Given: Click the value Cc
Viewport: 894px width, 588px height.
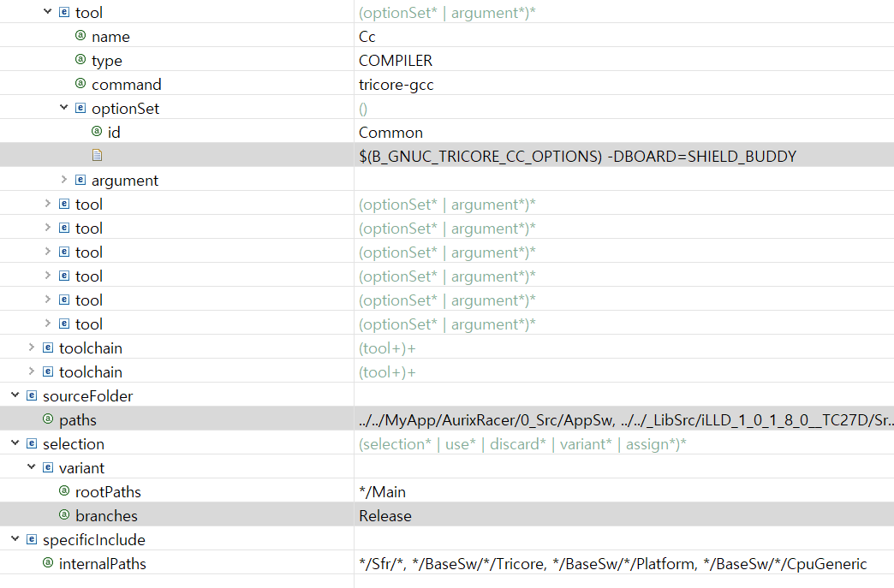Looking at the screenshot, I should (367, 37).
